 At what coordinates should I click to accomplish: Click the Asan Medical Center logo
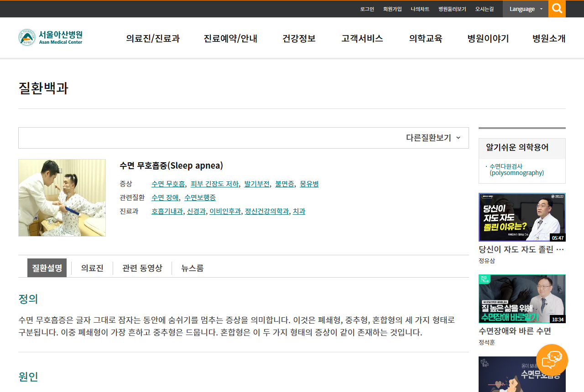coord(51,37)
